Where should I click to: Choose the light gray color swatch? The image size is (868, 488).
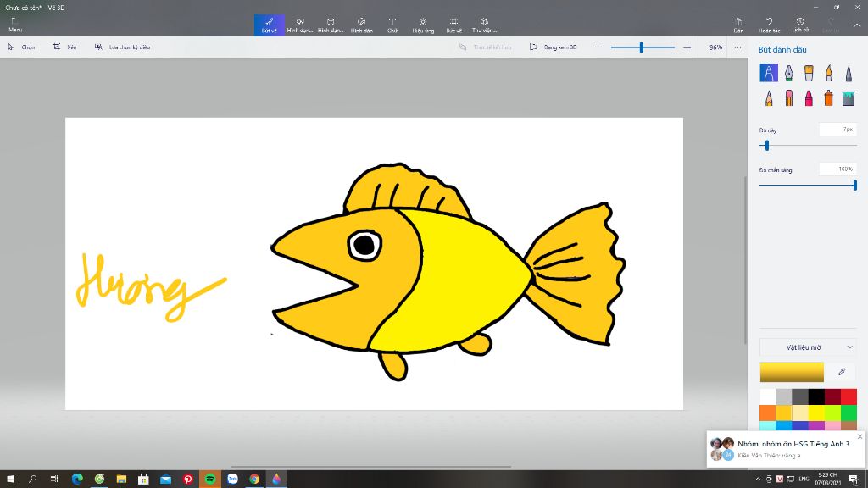pos(783,396)
